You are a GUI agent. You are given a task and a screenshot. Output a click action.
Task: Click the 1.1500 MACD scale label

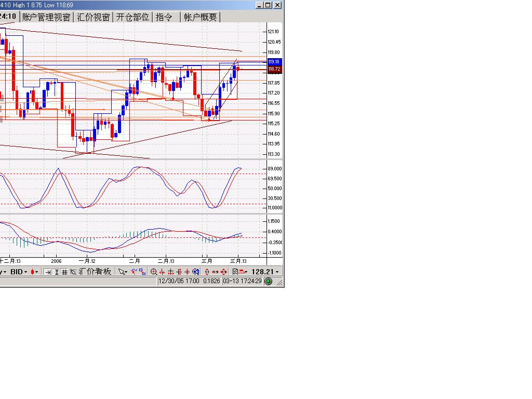[274, 221]
